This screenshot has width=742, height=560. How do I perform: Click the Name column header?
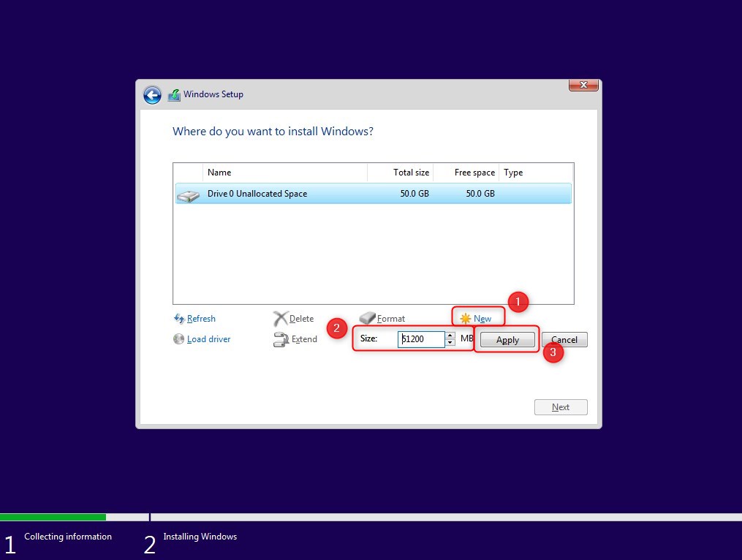285,173
